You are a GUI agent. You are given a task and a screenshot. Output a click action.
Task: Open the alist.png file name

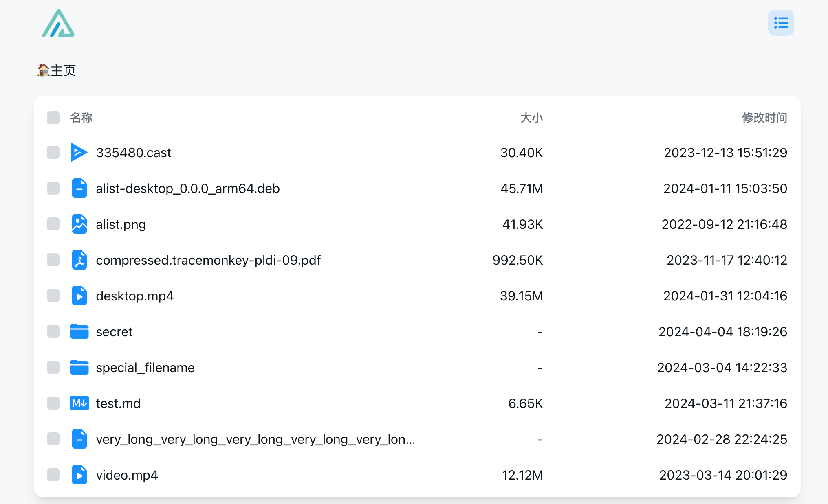click(x=121, y=224)
